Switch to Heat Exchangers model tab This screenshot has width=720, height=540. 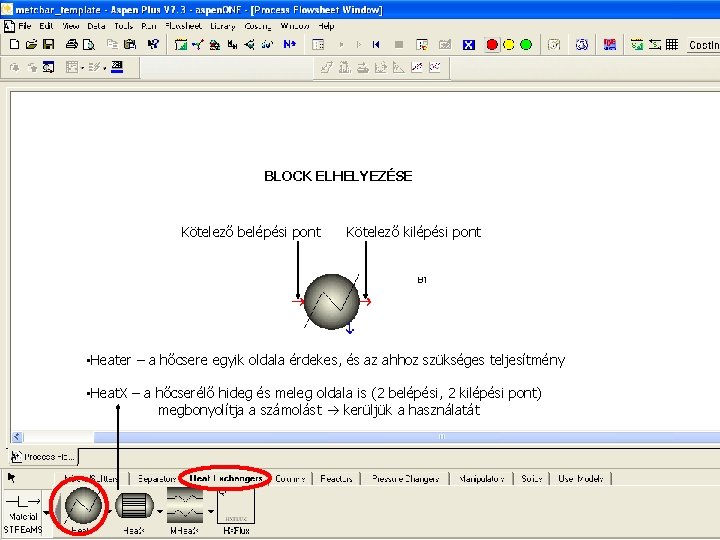click(x=225, y=478)
